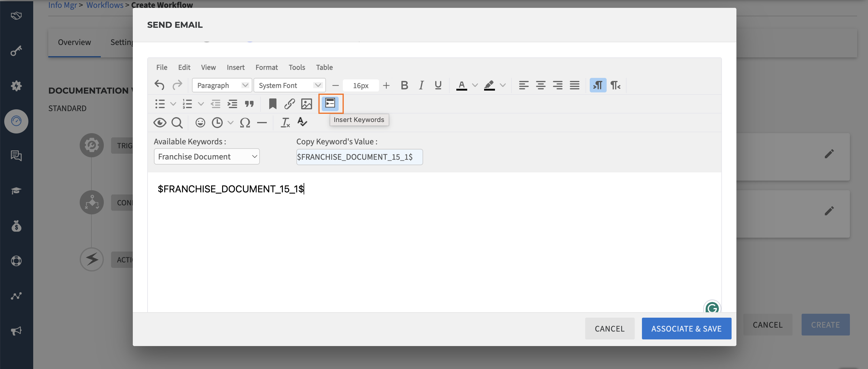Click the Undo arrow in editor toolbar
The width and height of the screenshot is (868, 369).
[159, 85]
